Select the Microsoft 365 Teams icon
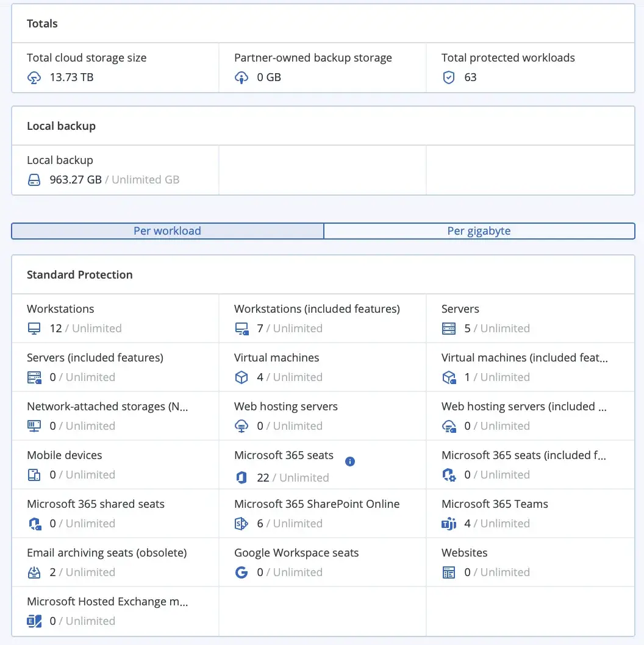Image resolution: width=644 pixels, height=645 pixels. (x=449, y=524)
